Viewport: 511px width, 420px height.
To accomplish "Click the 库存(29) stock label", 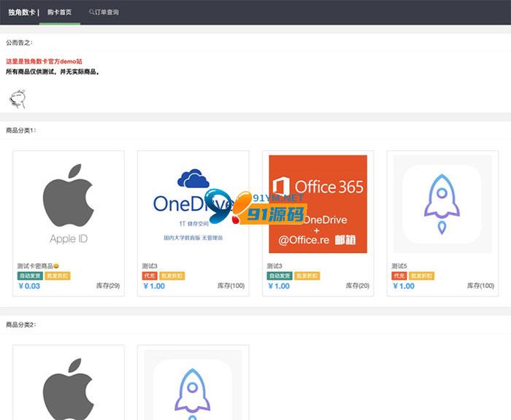I will 108,286.
